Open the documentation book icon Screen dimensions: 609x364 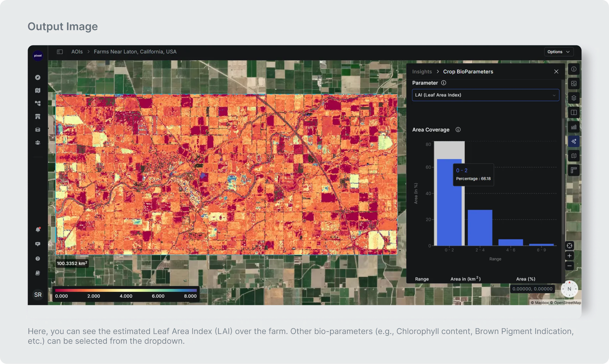pyautogui.click(x=38, y=273)
